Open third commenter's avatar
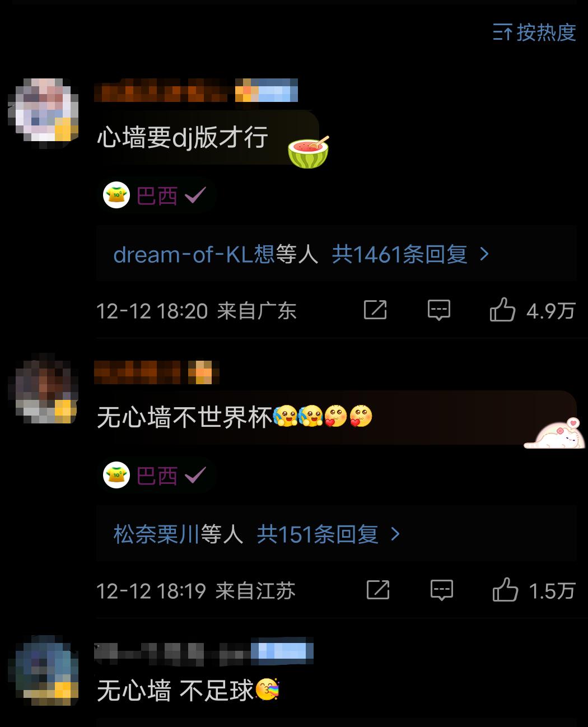588x727 pixels. pos(43,670)
